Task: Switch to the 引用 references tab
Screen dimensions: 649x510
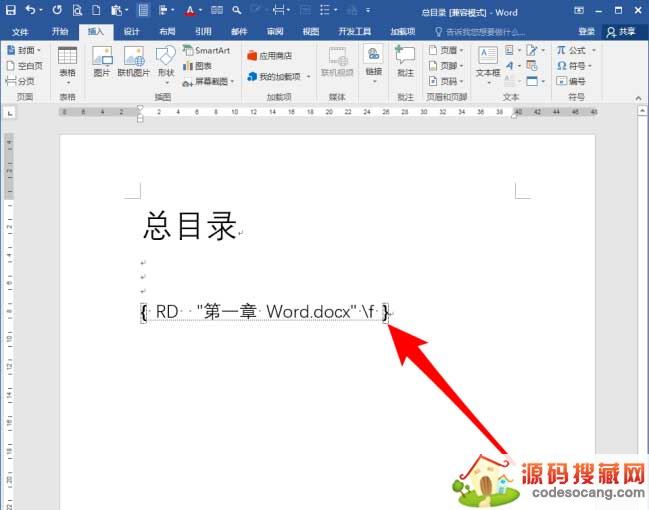Action: coord(203,31)
